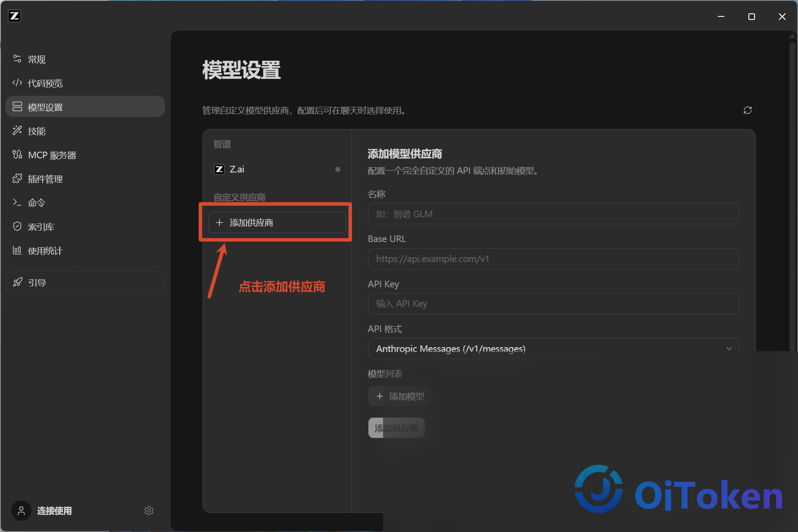
Task: Focus the API Key input field
Action: [x=553, y=304]
